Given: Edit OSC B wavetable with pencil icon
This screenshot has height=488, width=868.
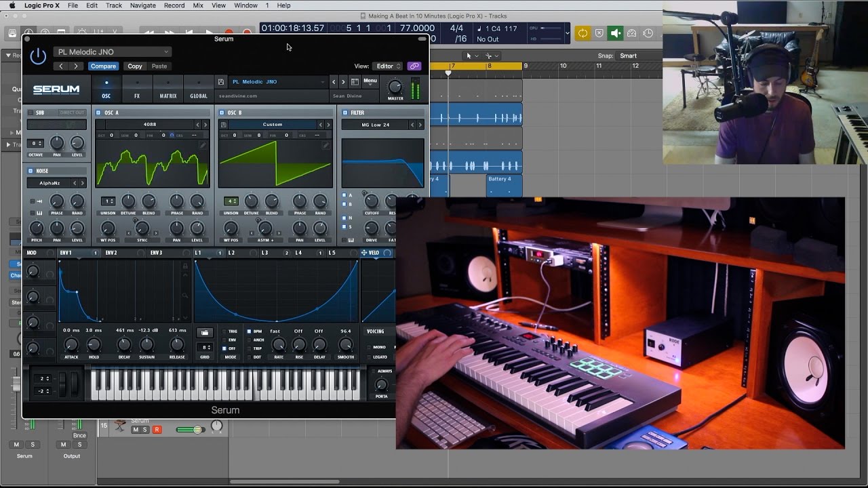Looking at the screenshot, I should [325, 145].
